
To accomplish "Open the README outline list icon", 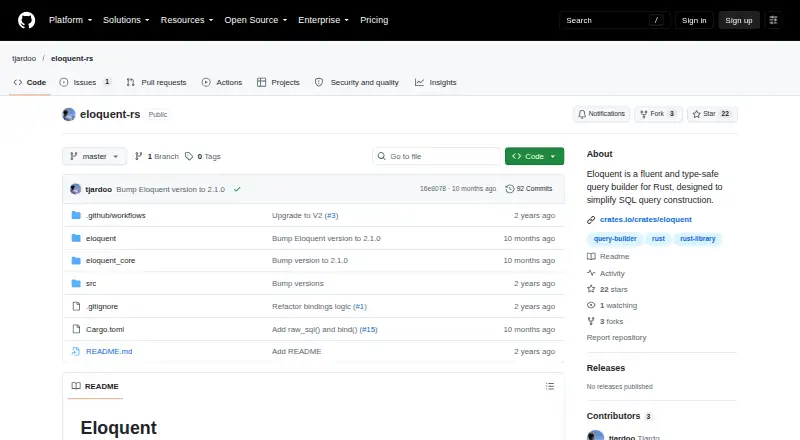I will tap(549, 386).
